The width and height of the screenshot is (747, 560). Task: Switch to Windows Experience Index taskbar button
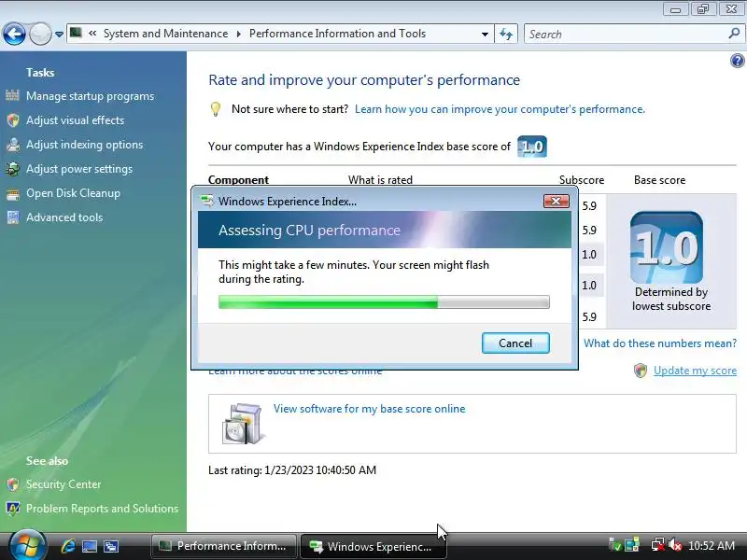[373, 546]
